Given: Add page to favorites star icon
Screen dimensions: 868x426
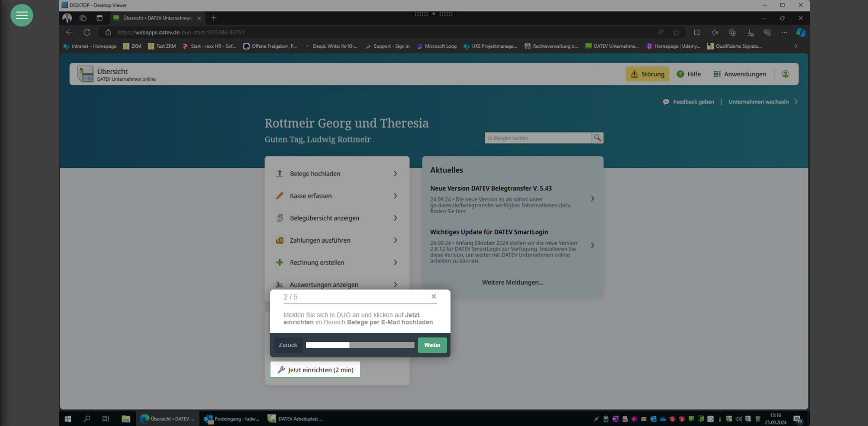Looking at the screenshot, I should (676, 32).
